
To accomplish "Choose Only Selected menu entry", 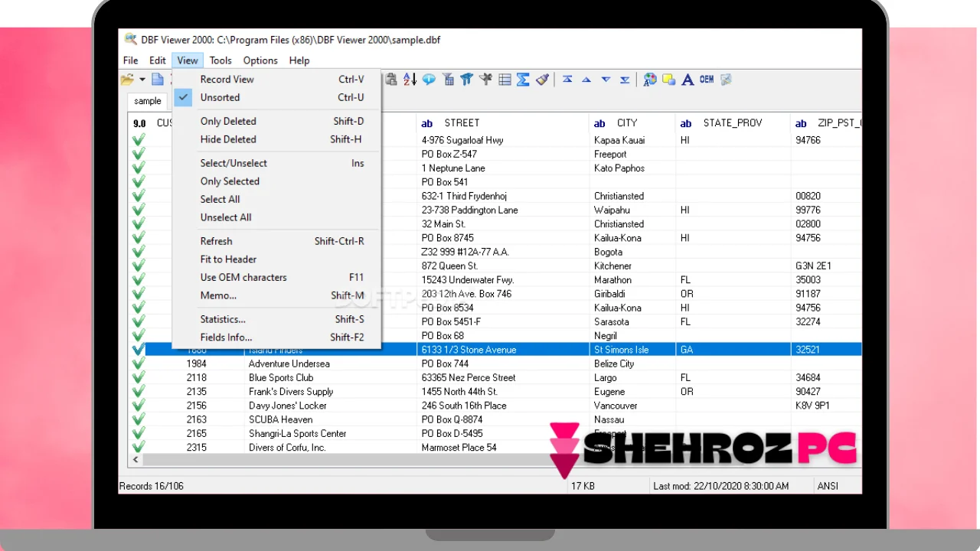I will point(276,181).
